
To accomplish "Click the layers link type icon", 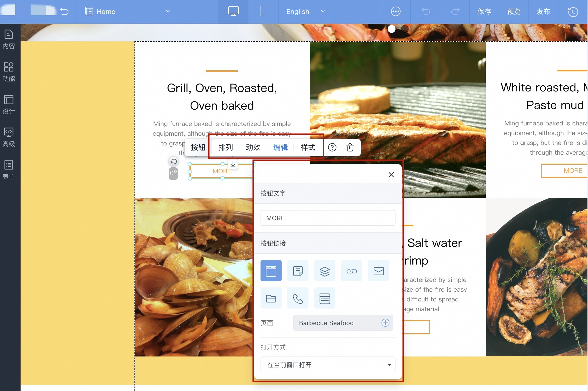I will 325,271.
